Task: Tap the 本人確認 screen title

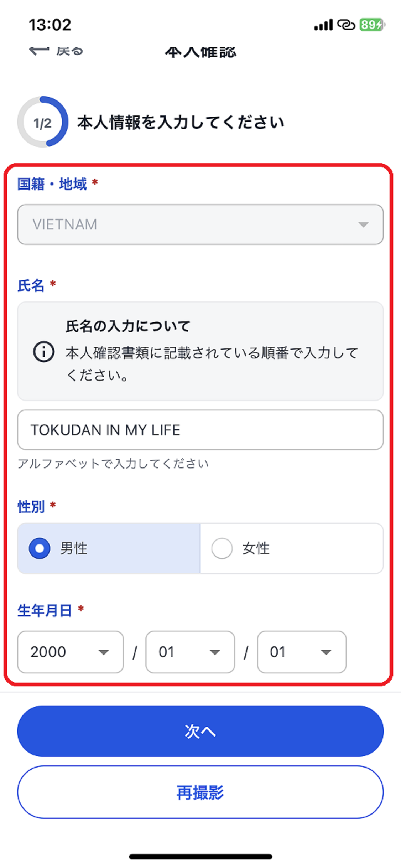Action: coord(200,52)
